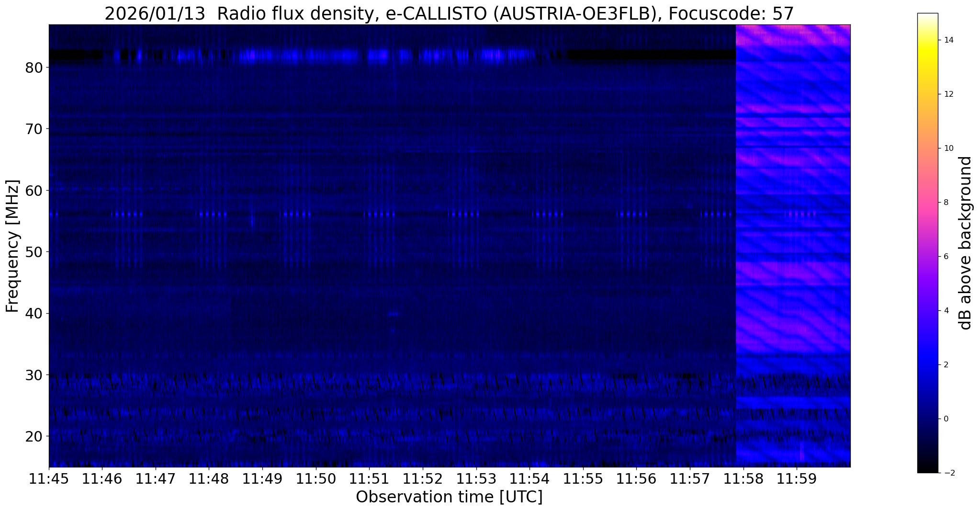This screenshot has height=511, width=980.
Task: Click the 30 tick on the frequency axis
Action: click(34, 375)
